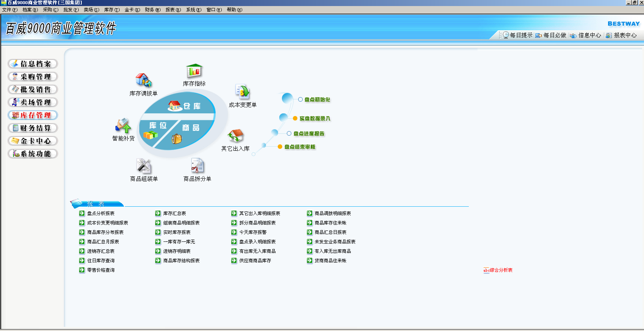Open 报表中心 in the top toolbar

pyautogui.click(x=621, y=35)
